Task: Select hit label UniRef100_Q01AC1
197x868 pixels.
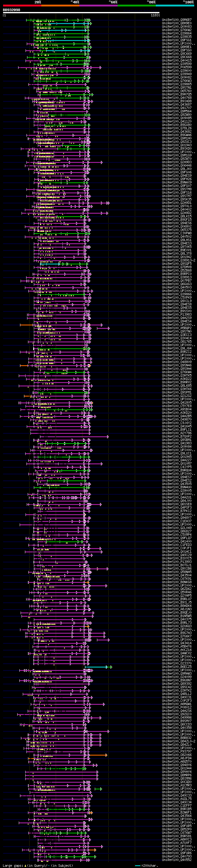Action: pos(177,551)
